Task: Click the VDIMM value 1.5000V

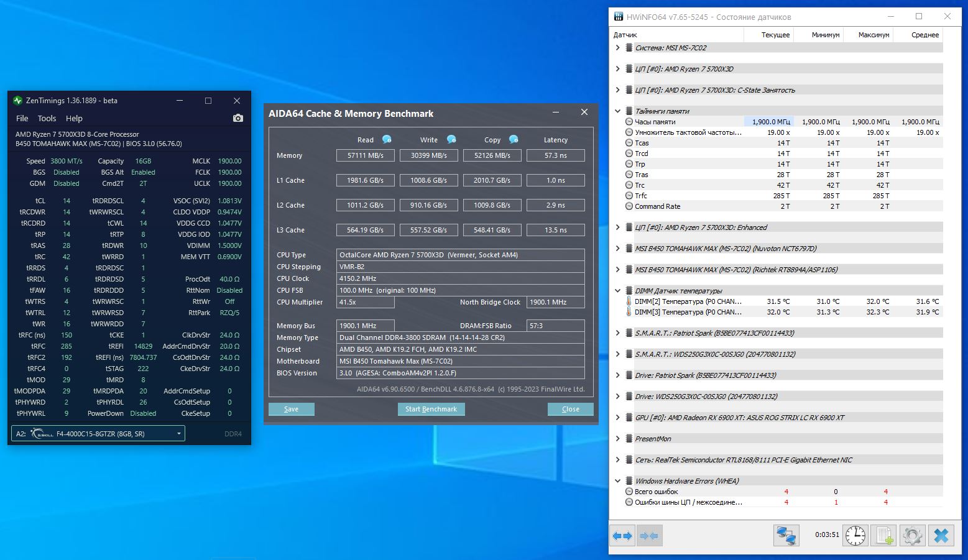Action: pyautogui.click(x=229, y=246)
